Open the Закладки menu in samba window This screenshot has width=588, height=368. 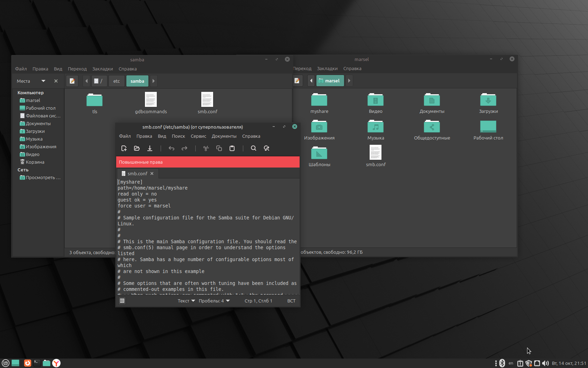pyautogui.click(x=103, y=69)
